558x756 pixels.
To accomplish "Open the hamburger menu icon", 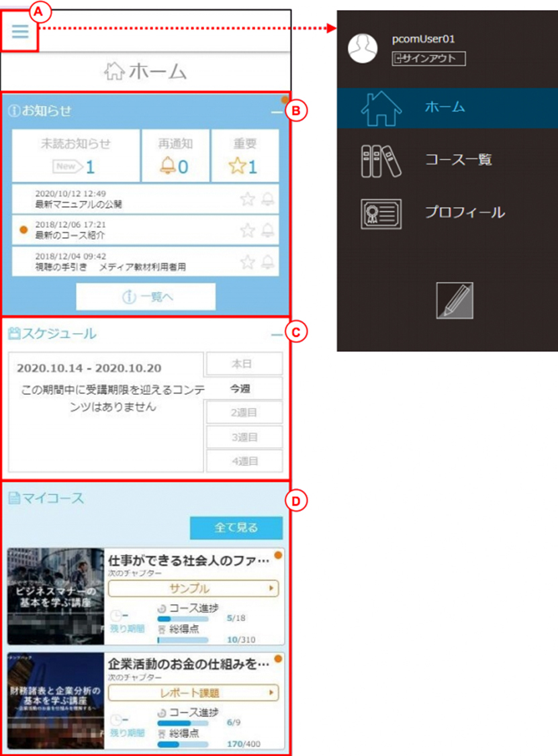I will pos(20,32).
